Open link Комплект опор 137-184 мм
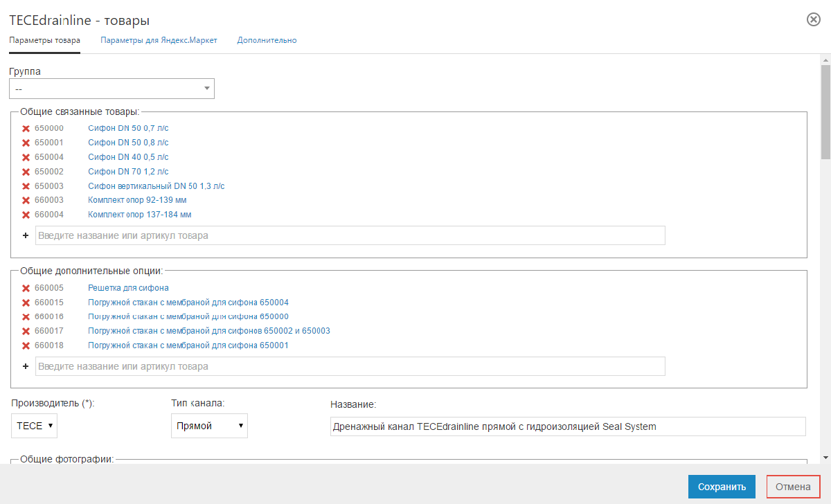Image resolution: width=831 pixels, height=504 pixels. (x=140, y=215)
